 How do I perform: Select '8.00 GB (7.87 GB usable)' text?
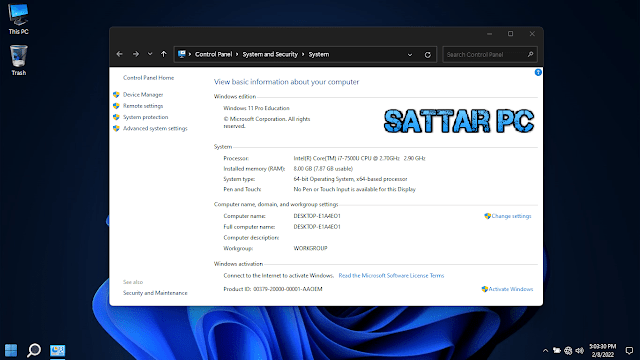323,169
